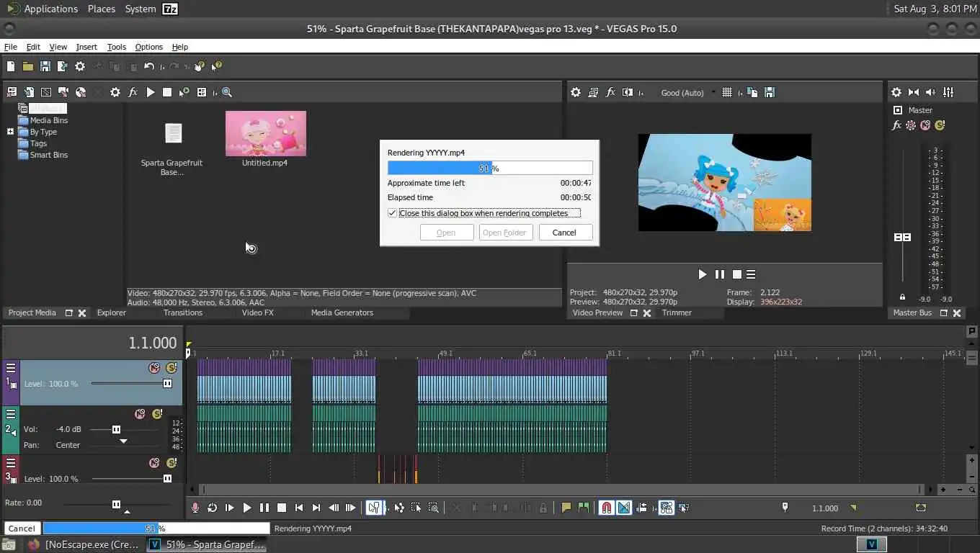Stop media preview in Project Media toolbar
This screenshot has width=980, height=553.
(x=167, y=92)
